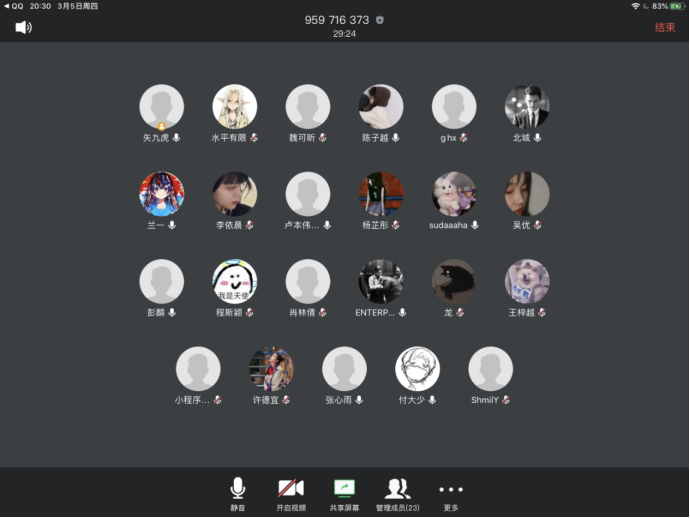Click the microphone icon next to 矢九虎
The height and width of the screenshot is (518, 690).
(176, 138)
